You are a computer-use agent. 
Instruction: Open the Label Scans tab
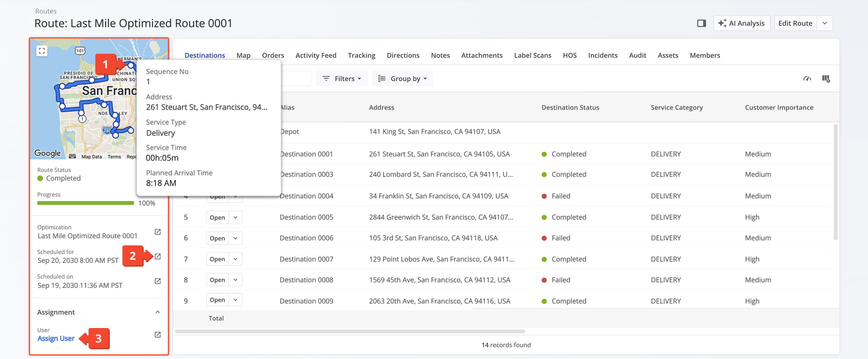pos(533,56)
